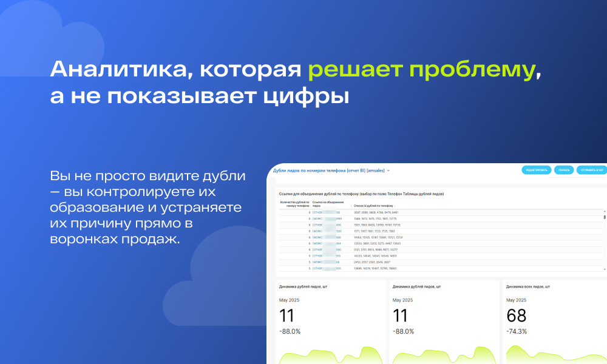Select the first 'Динамика дублей лидов' card showing 11

(x=331, y=322)
